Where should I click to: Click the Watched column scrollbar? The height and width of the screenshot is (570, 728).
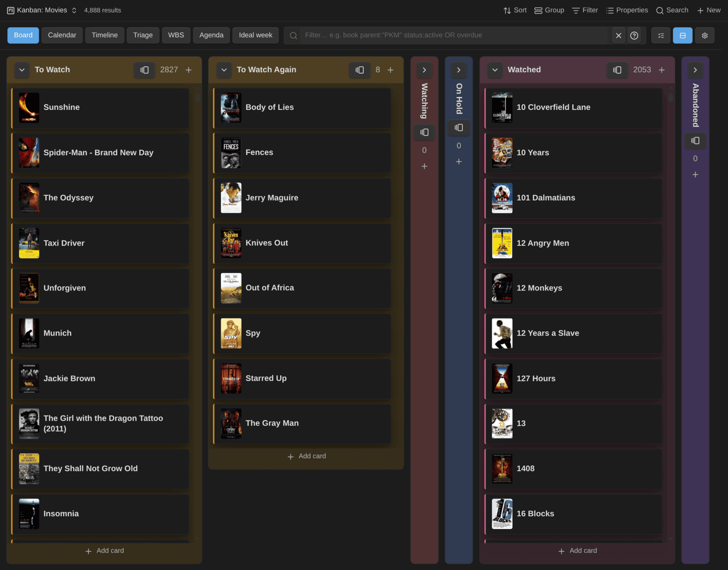[x=671, y=97]
